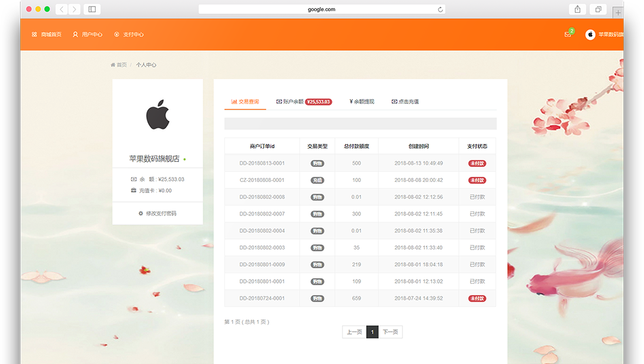Open the Safari tab overview icon
This screenshot has width=644, height=364.
[598, 9]
